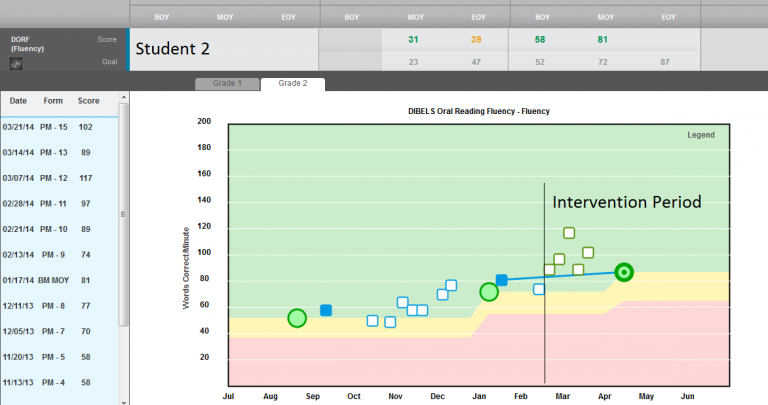Screen dimensions: 768x405
Task: Click the Date column header
Action: (x=18, y=101)
